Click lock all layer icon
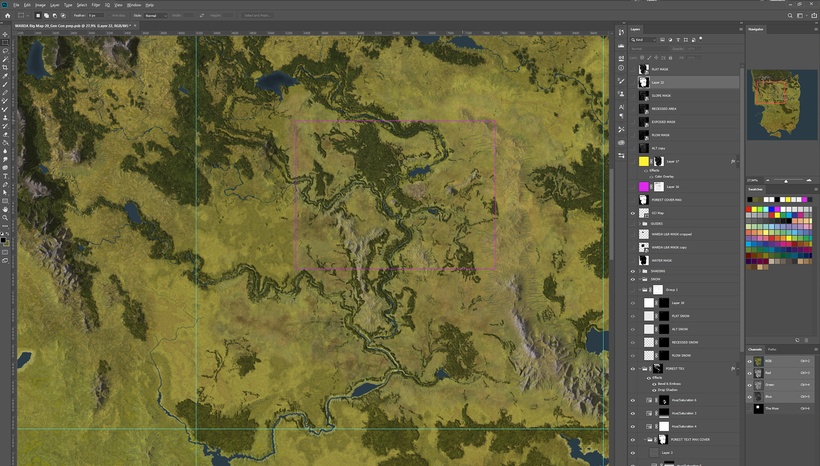Screen dimensions: 820x466 point(671,58)
